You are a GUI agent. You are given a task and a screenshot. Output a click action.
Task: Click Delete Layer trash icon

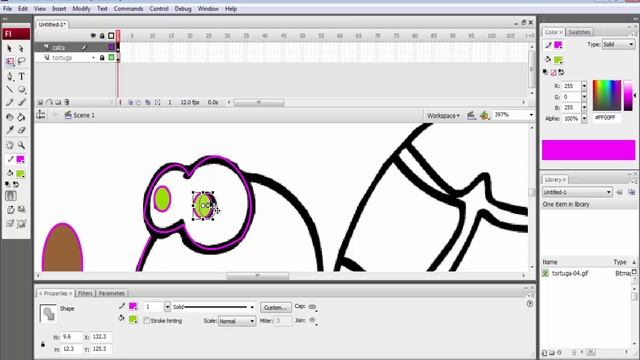(67, 102)
